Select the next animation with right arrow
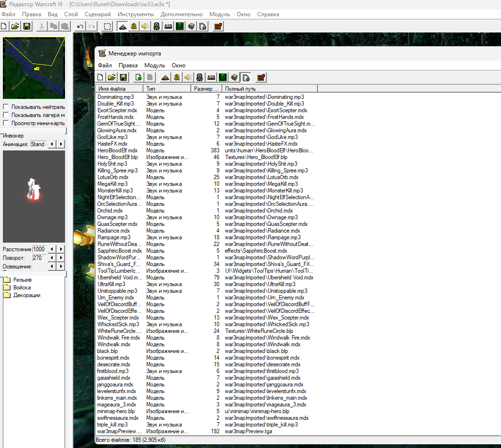The image size is (501, 448). point(61,144)
